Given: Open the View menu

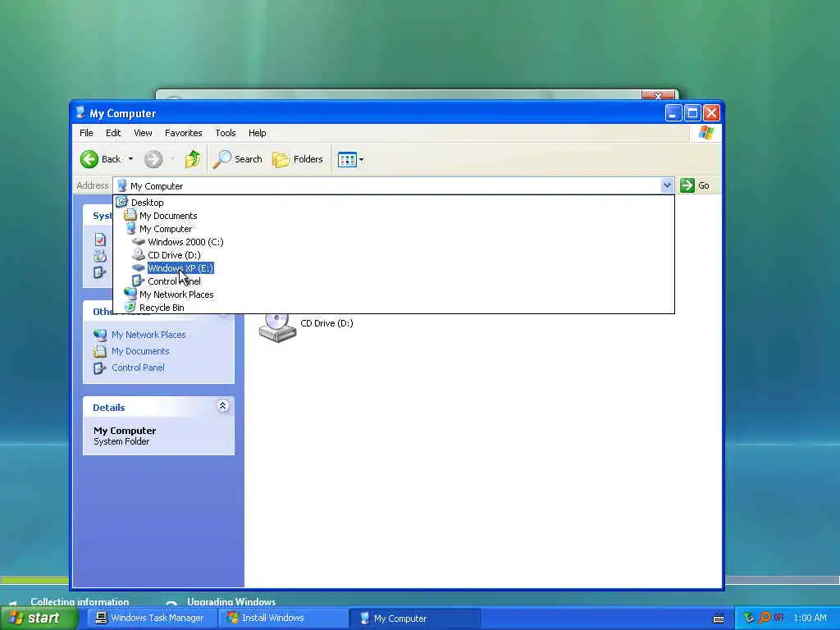Looking at the screenshot, I should coord(143,133).
